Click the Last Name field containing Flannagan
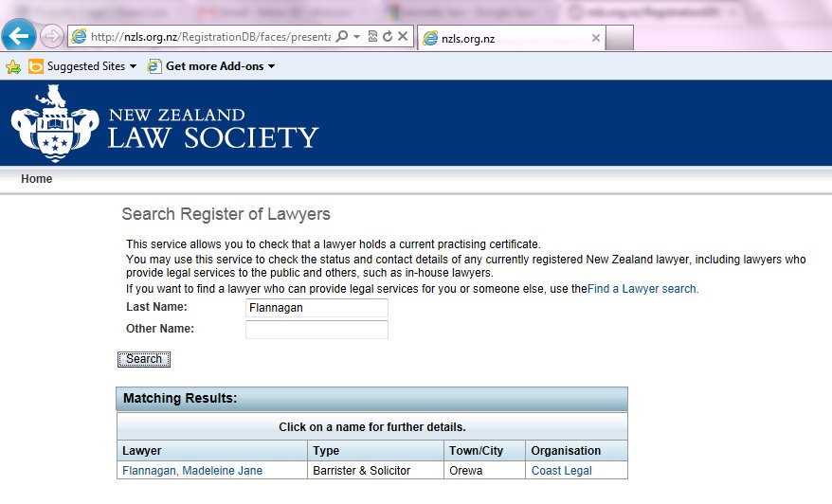Screen dimensions: 832x504 click(x=317, y=308)
